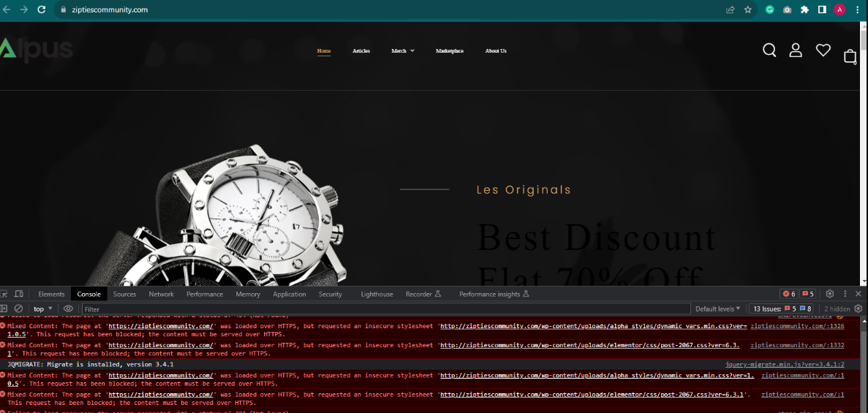Open the Articles navigation link
868x413 pixels.
(x=361, y=51)
